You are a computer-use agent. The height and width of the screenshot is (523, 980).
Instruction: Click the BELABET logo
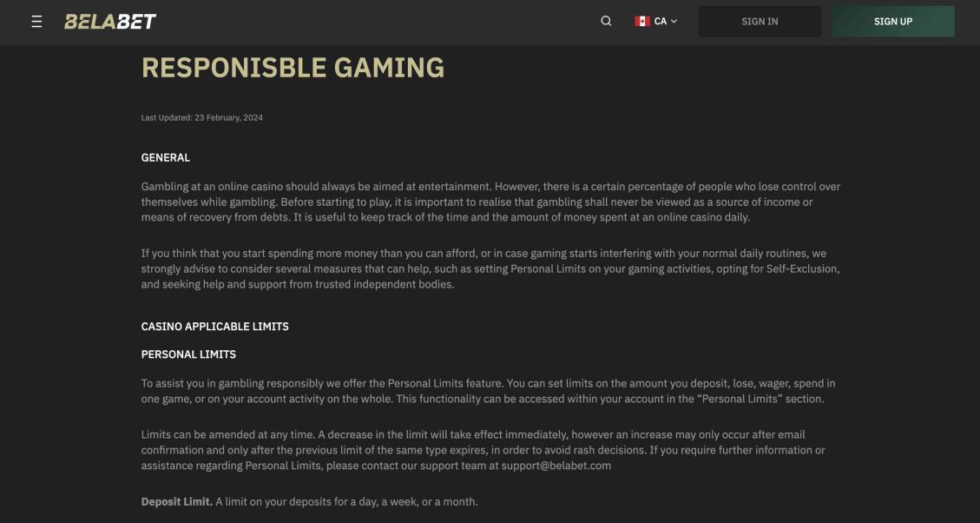click(x=110, y=21)
